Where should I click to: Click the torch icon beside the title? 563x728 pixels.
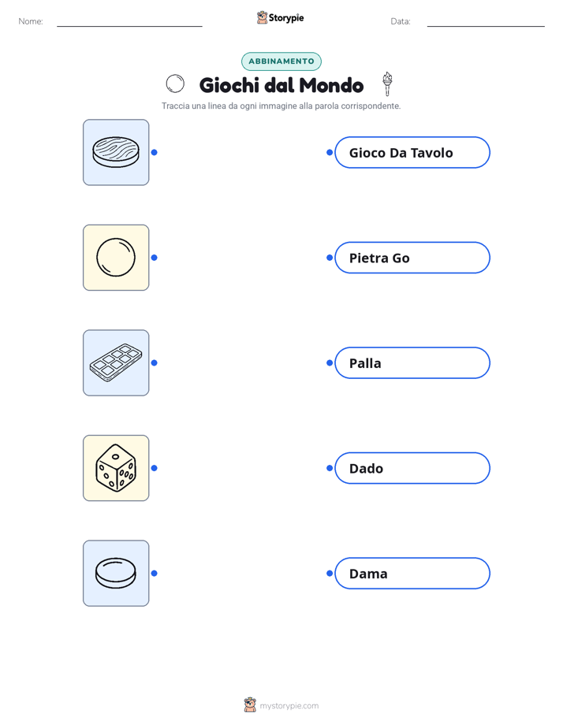pos(387,84)
